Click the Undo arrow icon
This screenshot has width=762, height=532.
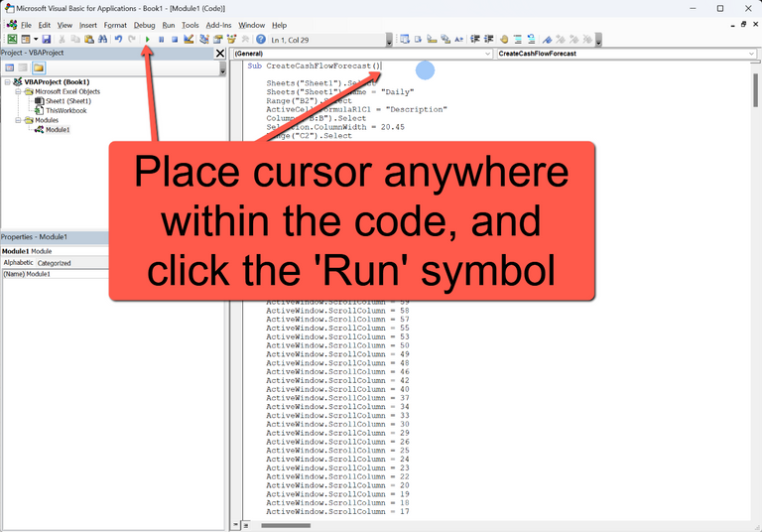pos(118,40)
